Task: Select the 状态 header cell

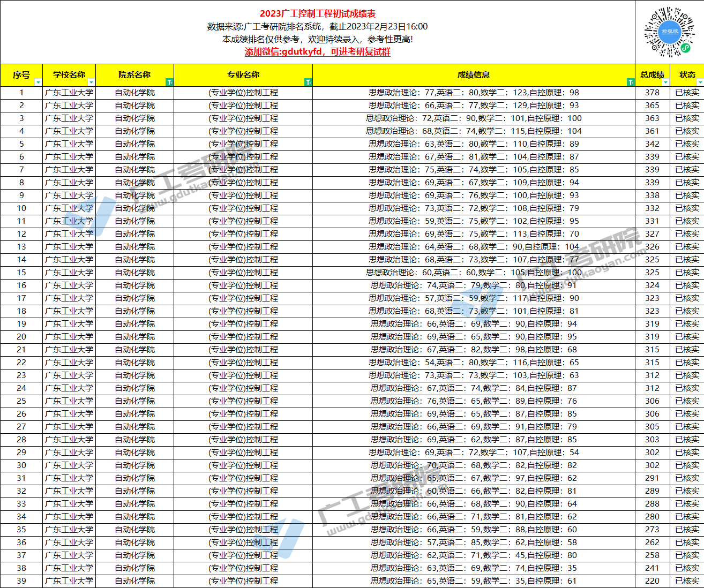Action: coord(687,75)
